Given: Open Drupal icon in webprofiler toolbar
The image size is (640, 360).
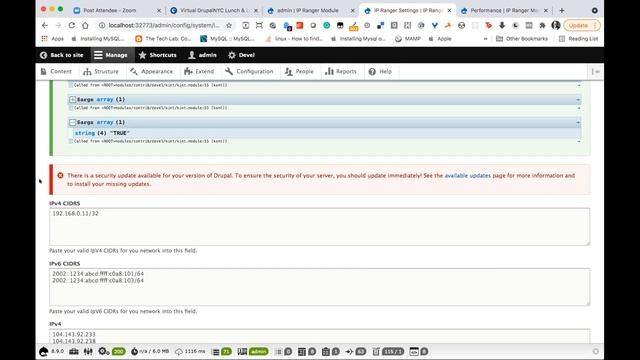Looking at the screenshot, I should click(44, 351).
